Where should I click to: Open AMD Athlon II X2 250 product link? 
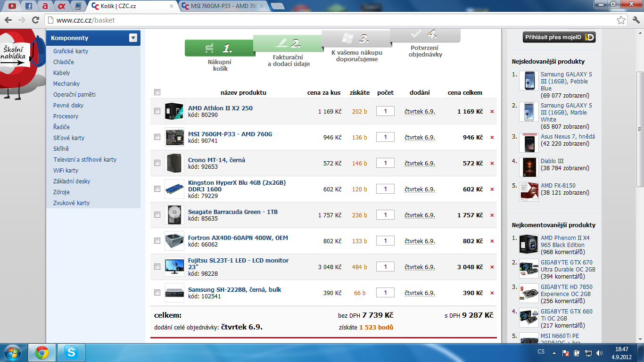click(220, 108)
